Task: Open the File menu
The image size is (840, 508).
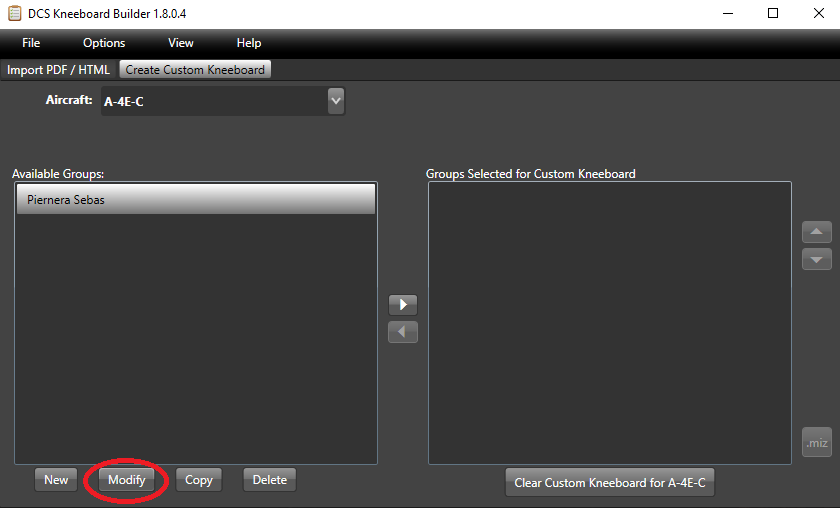Action: click(31, 43)
